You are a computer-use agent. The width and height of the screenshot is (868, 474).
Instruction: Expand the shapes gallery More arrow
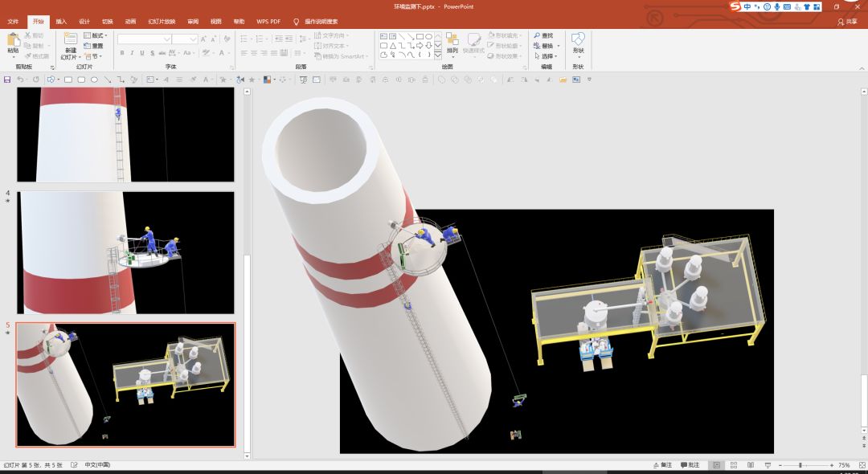point(438,55)
